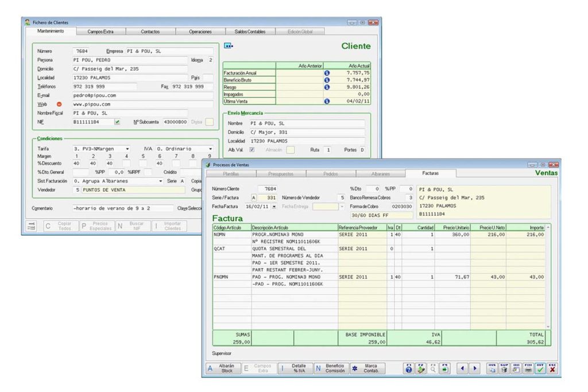Click the Detalle % IVA button
Viewport: 588px width, 392px height.
coord(296,368)
